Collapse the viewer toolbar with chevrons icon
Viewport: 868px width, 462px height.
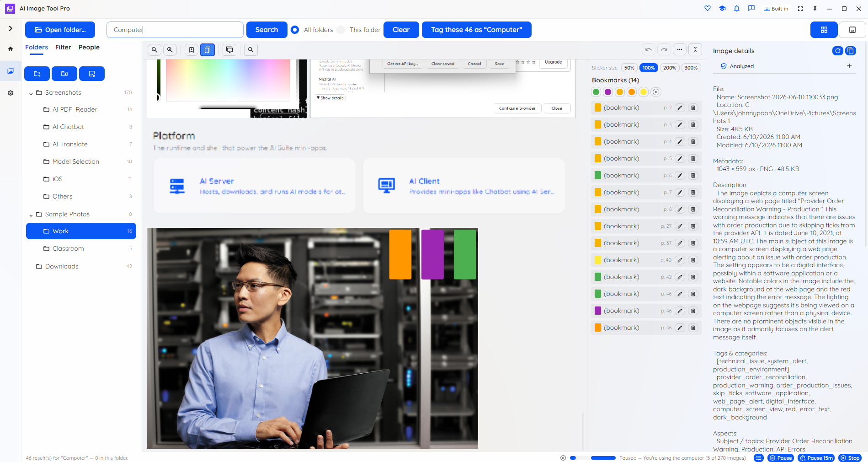coord(695,49)
